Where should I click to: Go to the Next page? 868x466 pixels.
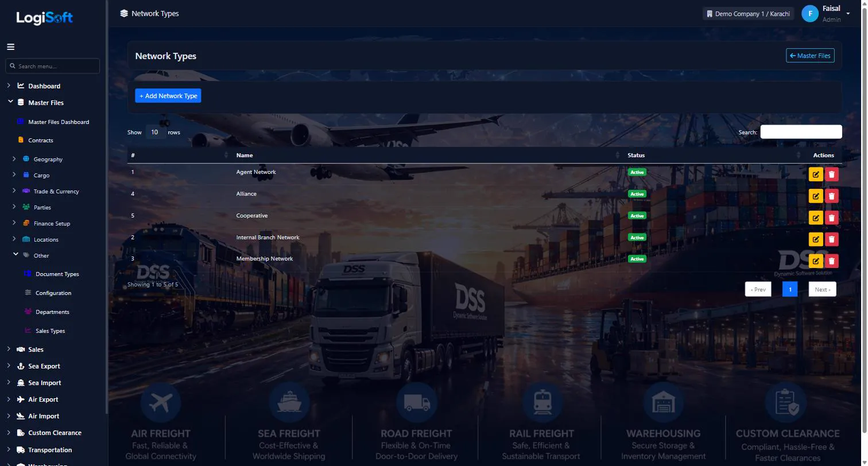822,290
